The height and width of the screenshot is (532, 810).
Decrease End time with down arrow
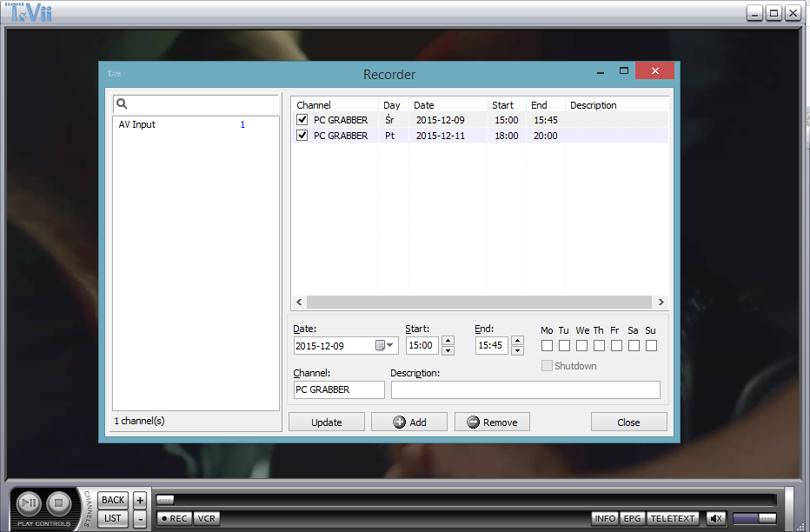coord(517,350)
